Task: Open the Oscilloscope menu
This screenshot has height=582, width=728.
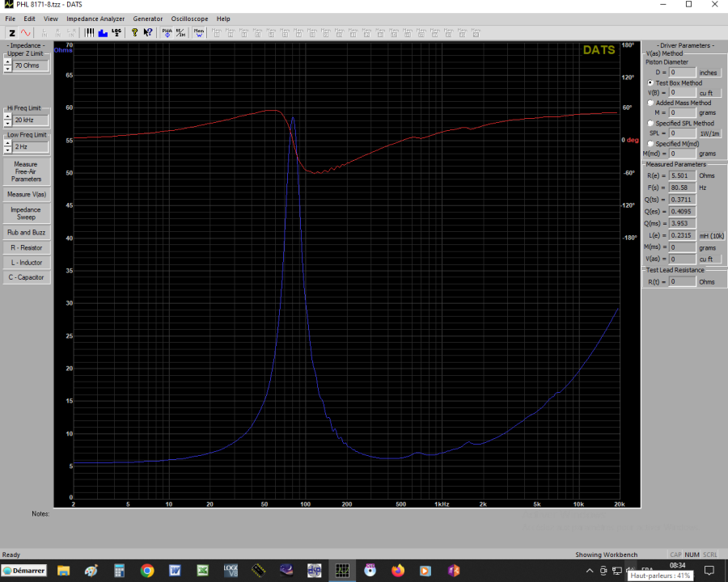Action: [189, 19]
